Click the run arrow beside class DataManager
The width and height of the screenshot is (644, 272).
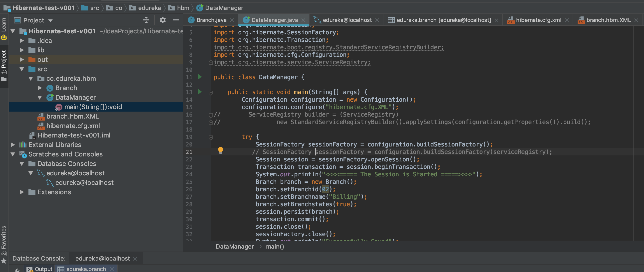[200, 77]
